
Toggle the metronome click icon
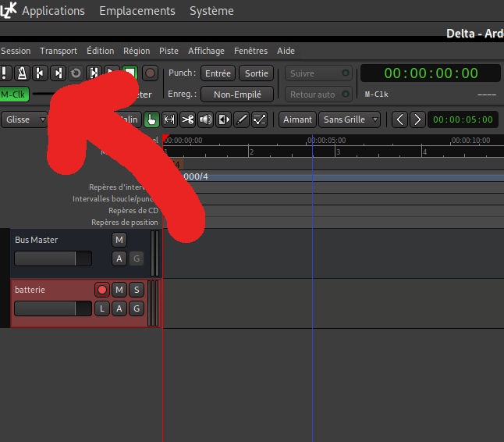22,73
